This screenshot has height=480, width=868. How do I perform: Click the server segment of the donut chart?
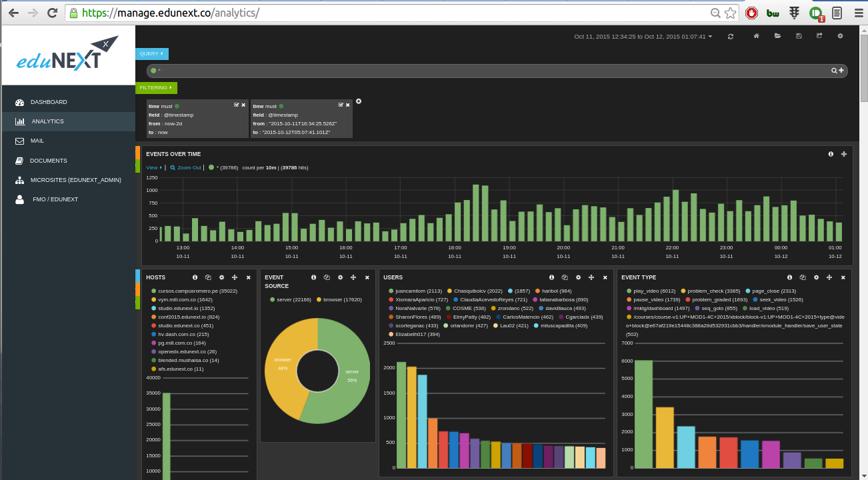[352, 377]
